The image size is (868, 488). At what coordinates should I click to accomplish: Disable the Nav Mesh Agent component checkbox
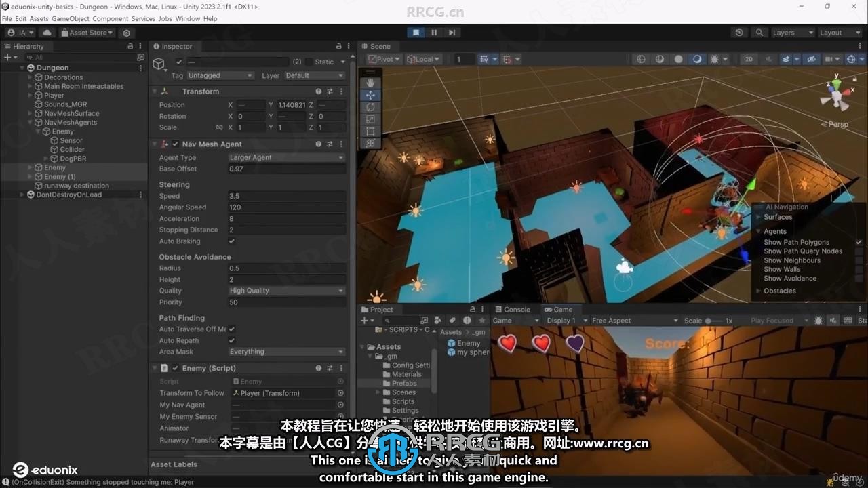click(176, 144)
